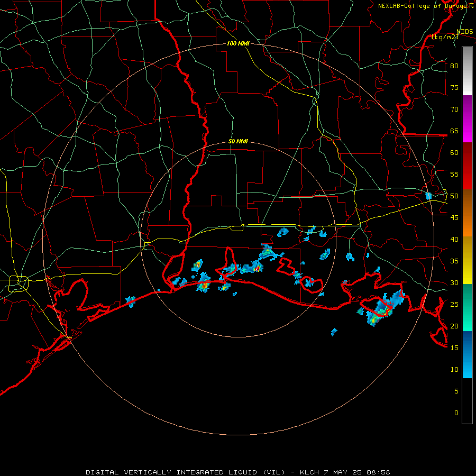The width and height of the screenshot is (476, 476).
Task: Click the 50 value on the scale
Action: (x=454, y=196)
